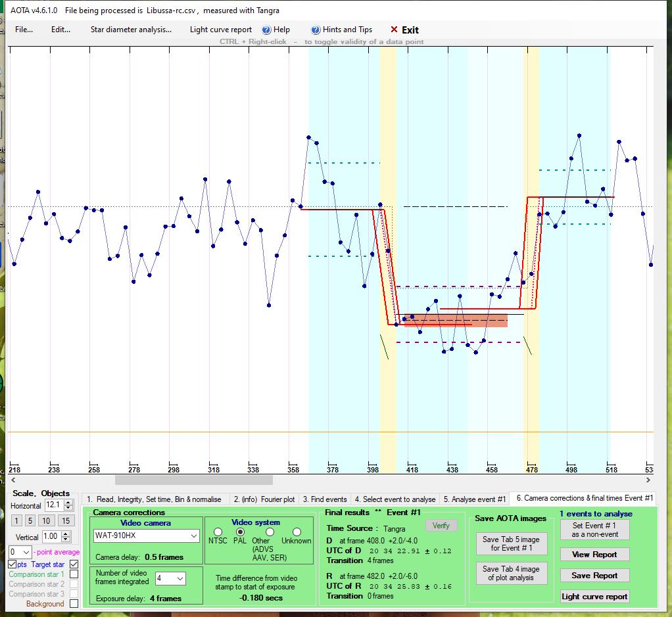
Task: Go to the 4. Select event to analyse tab
Action: (395, 499)
